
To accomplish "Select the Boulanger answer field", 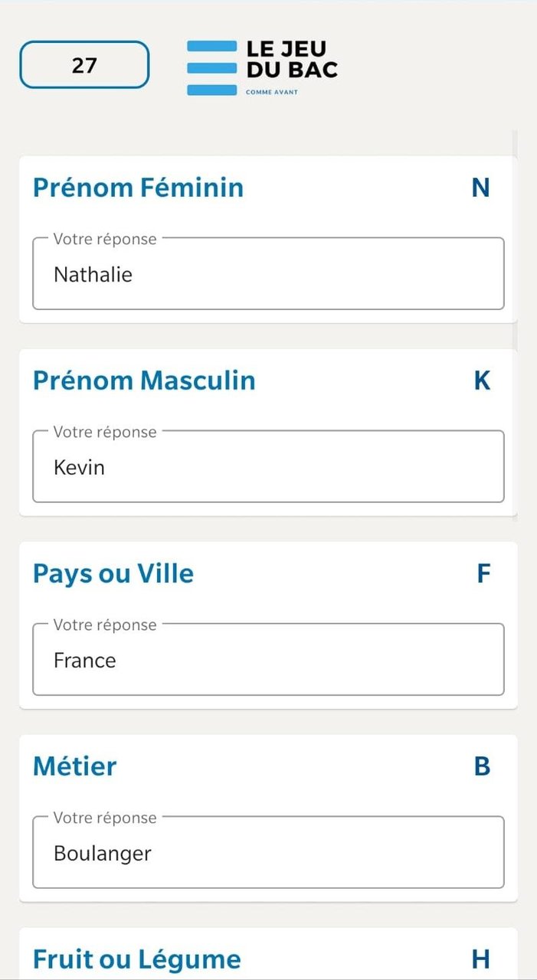I will tap(268, 852).
